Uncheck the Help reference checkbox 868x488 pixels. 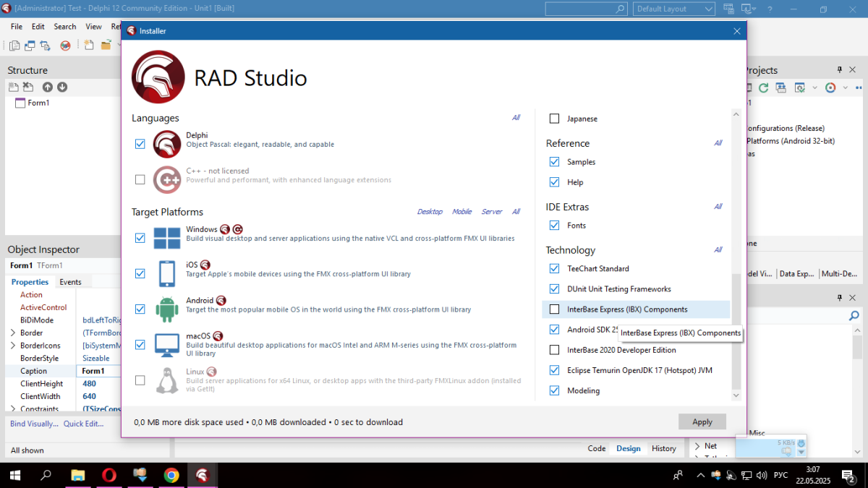[555, 182]
